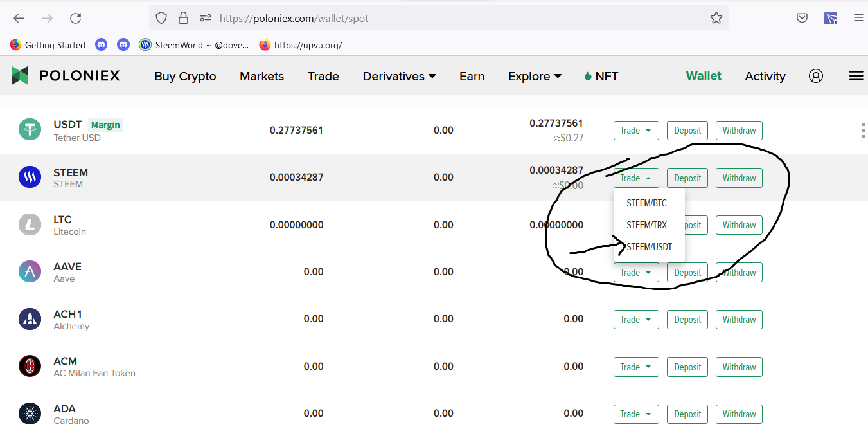
Task: Click the Cardano ADA coin icon
Action: 30,414
